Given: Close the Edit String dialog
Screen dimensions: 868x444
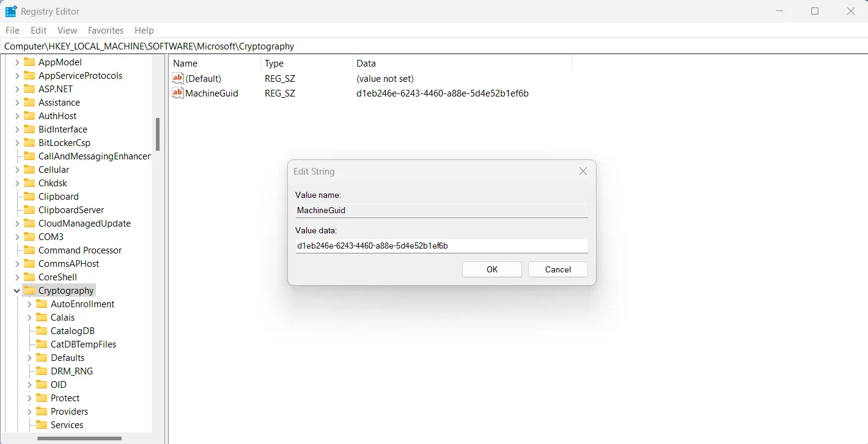Looking at the screenshot, I should pos(583,172).
